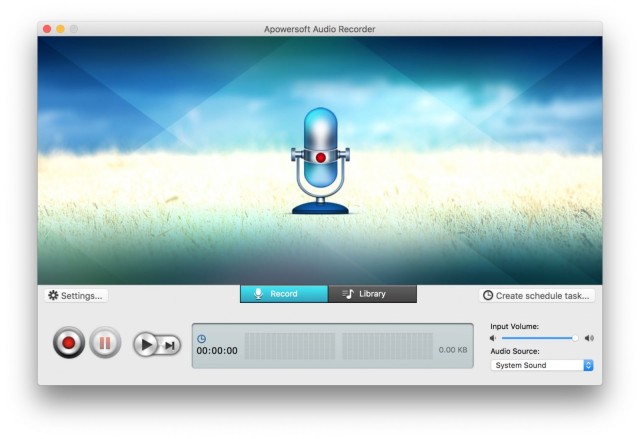640x439 pixels.
Task: Click the 00:00:00 elapsed time display
Action: (217, 350)
